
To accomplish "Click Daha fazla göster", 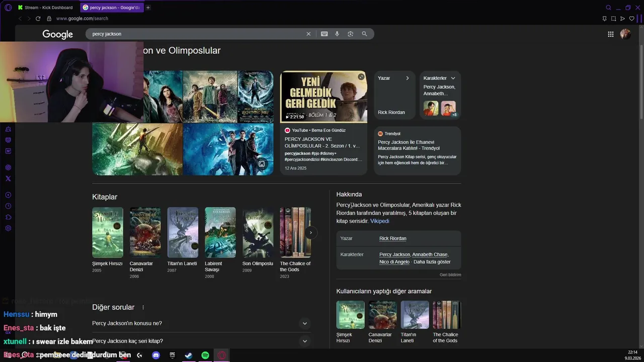I will coord(432,261).
